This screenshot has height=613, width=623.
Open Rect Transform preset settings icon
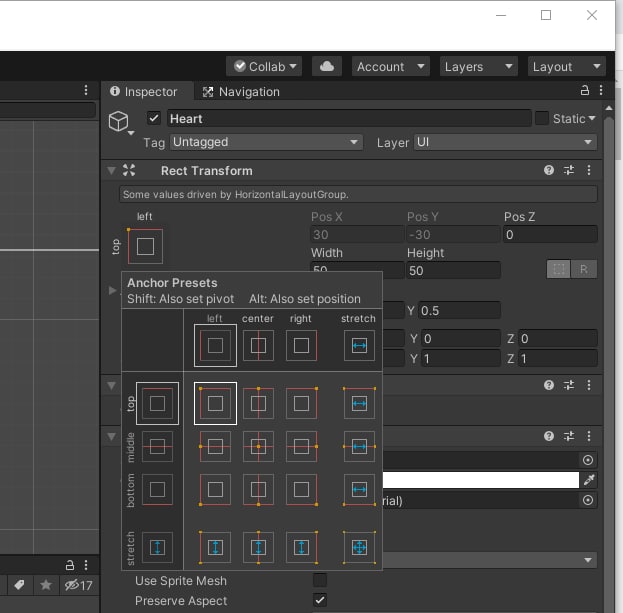pos(569,171)
